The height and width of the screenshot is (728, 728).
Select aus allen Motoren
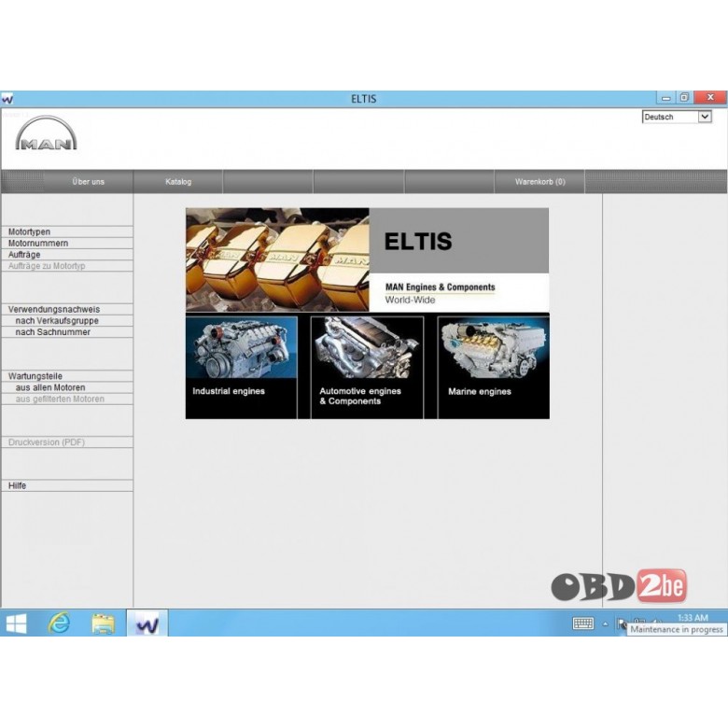[x=67, y=387]
